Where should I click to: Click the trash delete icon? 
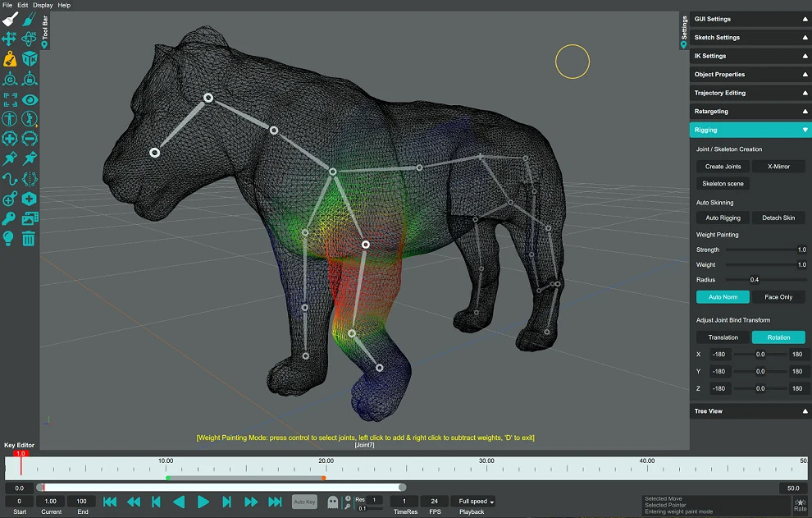tap(29, 239)
